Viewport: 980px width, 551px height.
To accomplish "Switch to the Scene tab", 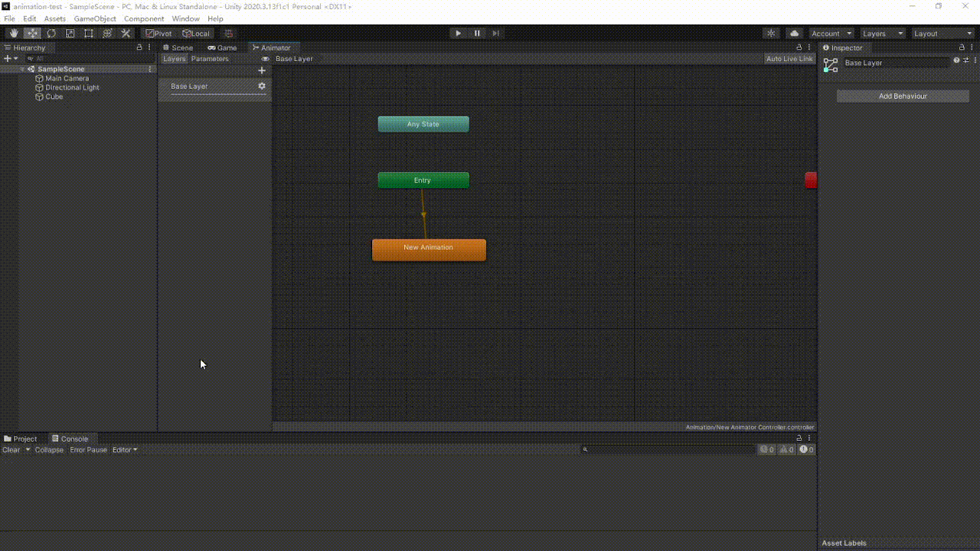I will (x=178, y=47).
